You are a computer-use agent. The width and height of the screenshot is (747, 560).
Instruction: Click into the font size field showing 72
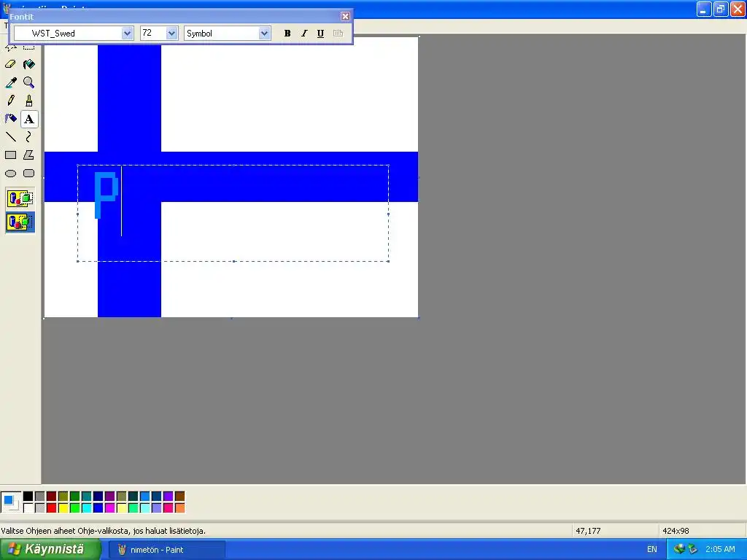[153, 34]
